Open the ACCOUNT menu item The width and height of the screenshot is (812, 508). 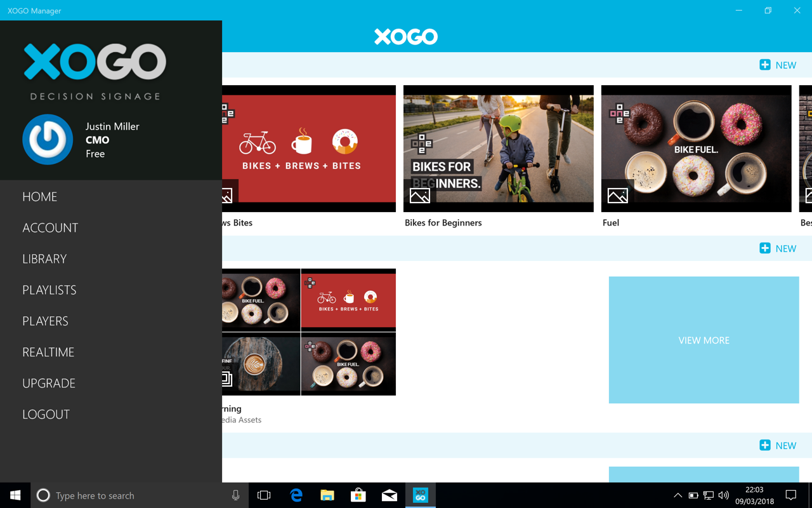click(x=50, y=228)
